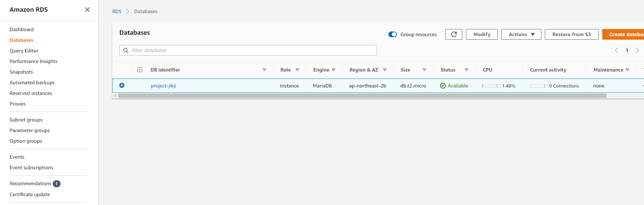Click Restore from S3 button
This screenshot has height=205, width=644.
[571, 34]
